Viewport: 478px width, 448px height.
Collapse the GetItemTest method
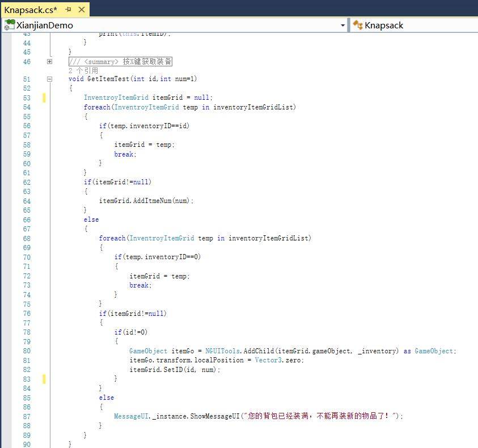coord(50,79)
